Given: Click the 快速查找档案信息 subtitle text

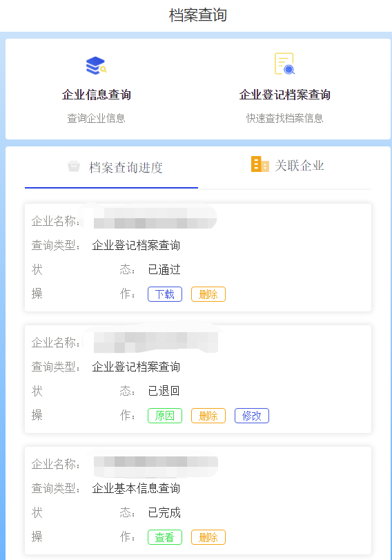Looking at the screenshot, I should (284, 118).
